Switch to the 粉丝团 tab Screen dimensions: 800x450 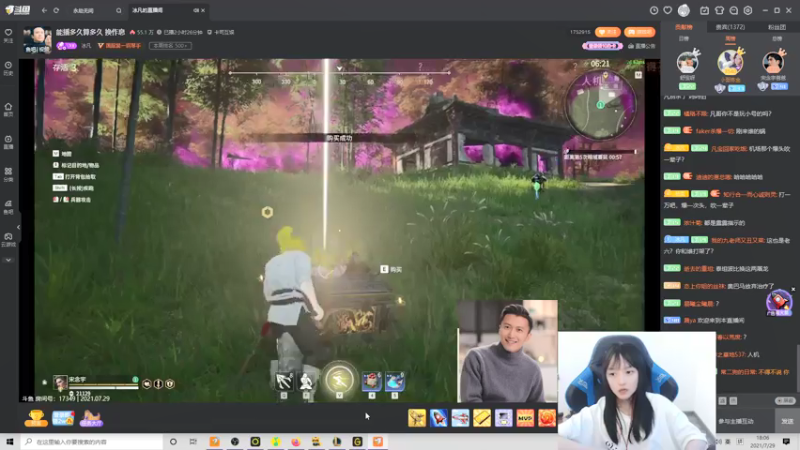click(x=777, y=27)
